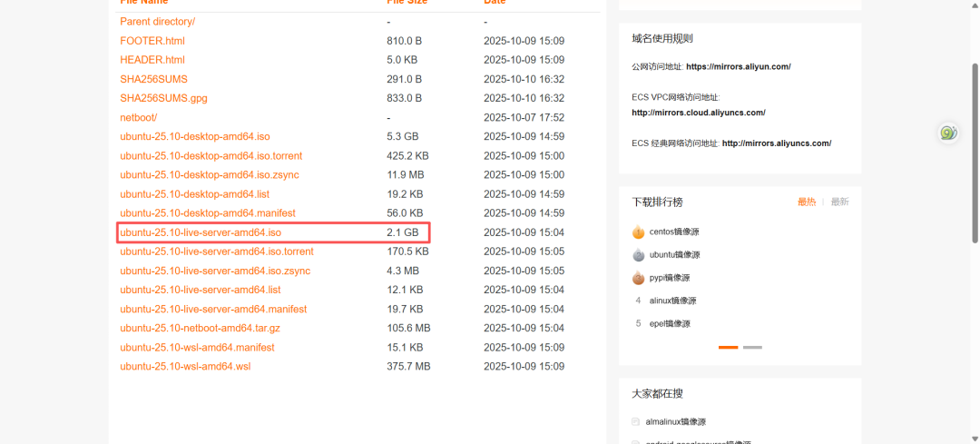Click the 375.7 MB size cell

tap(408, 366)
